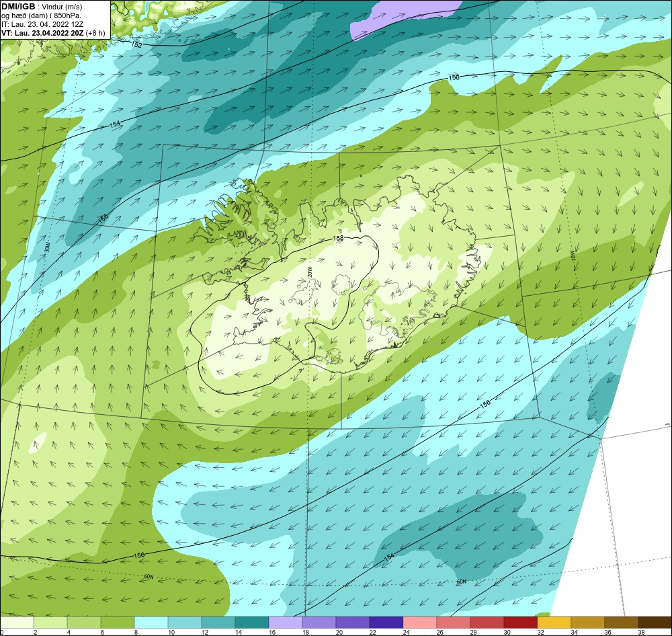This screenshot has width=672, height=636.
Task: Click legend tick value '10'
Action: 171,632
